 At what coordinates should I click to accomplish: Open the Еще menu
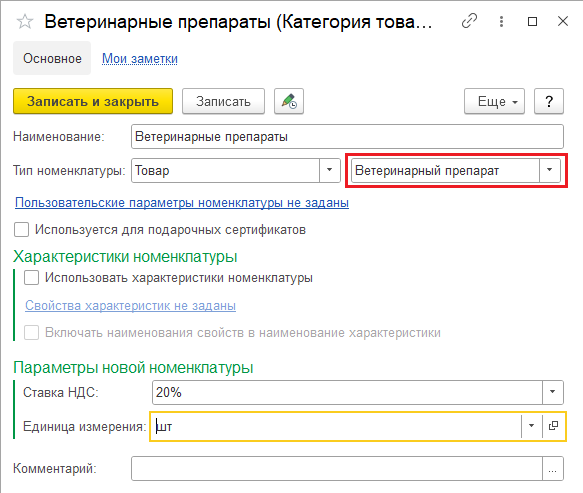click(x=494, y=101)
